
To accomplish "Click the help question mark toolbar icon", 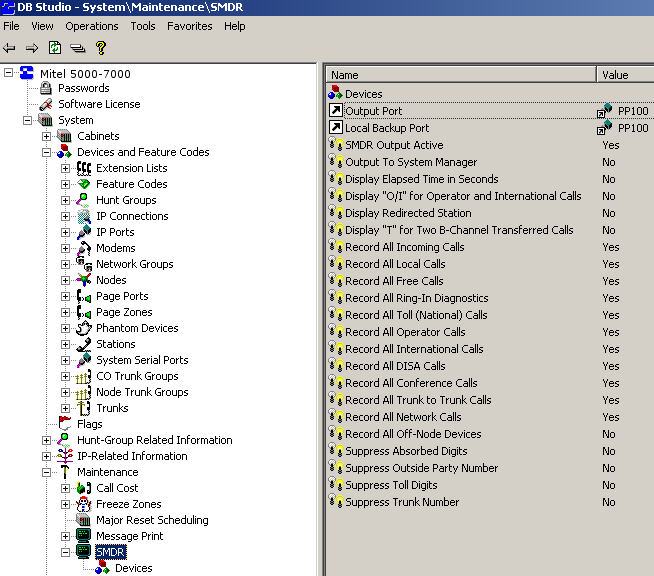I will pyautogui.click(x=101, y=47).
